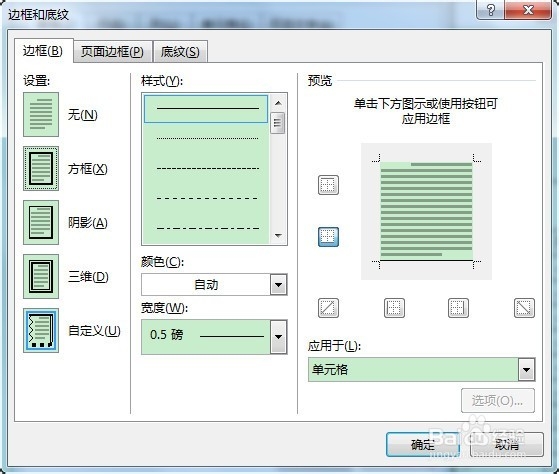559x474 pixels.
Task: Select the 自定义(U) custom border setting icon
Action: tap(41, 331)
